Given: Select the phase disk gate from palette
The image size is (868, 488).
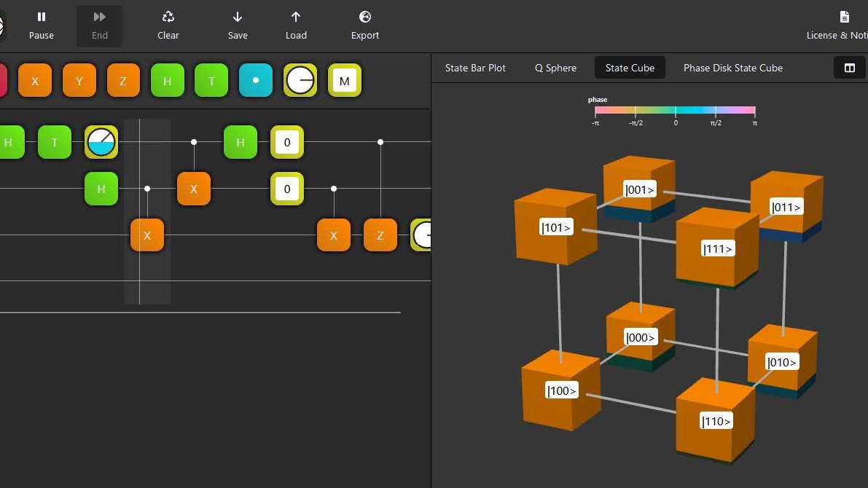Looking at the screenshot, I should [x=300, y=81].
